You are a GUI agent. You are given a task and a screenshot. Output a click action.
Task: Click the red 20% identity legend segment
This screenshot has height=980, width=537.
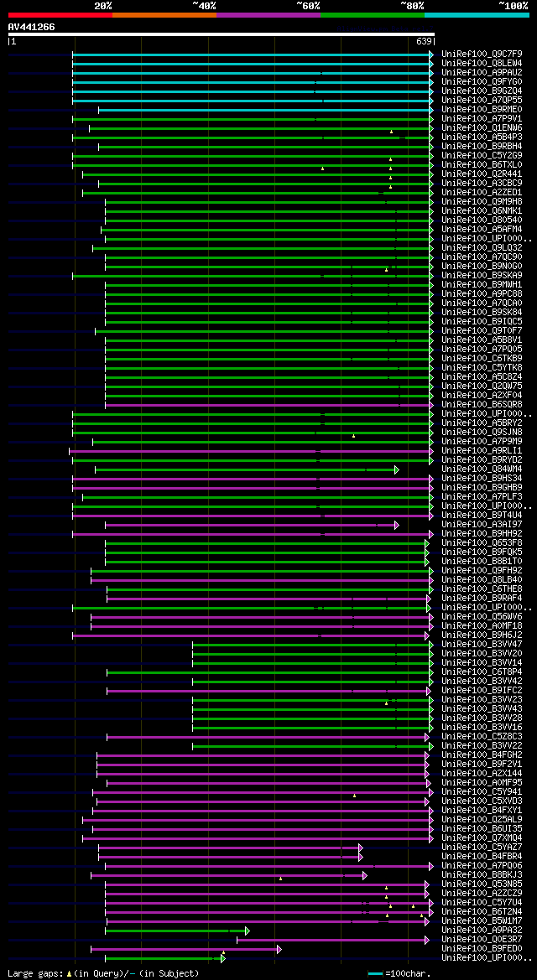click(x=60, y=14)
